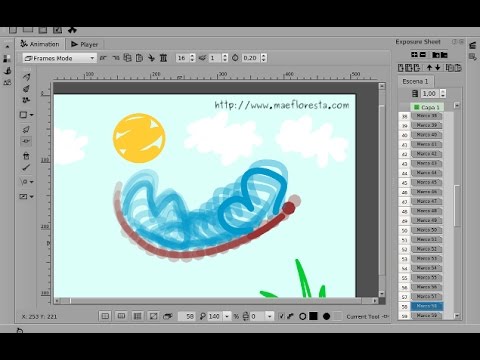Viewport: 480px width, 360px height.
Task: Click the insert frame icon in Exposure Sheet
Action: 401,68
